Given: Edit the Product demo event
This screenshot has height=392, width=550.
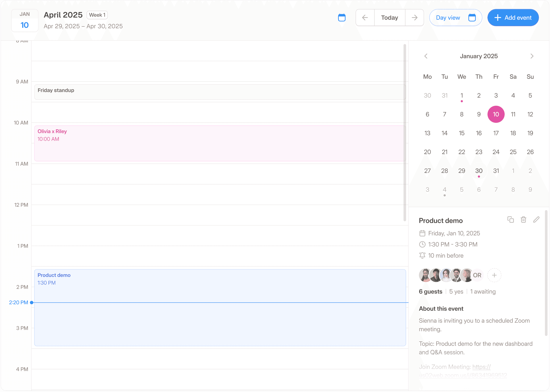Looking at the screenshot, I should coord(536,219).
